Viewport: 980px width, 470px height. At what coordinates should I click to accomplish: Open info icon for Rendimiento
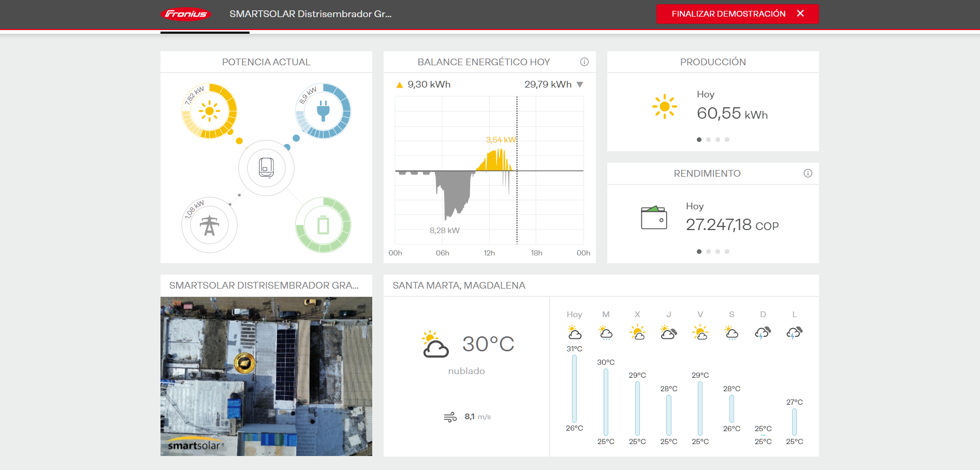pos(808,174)
